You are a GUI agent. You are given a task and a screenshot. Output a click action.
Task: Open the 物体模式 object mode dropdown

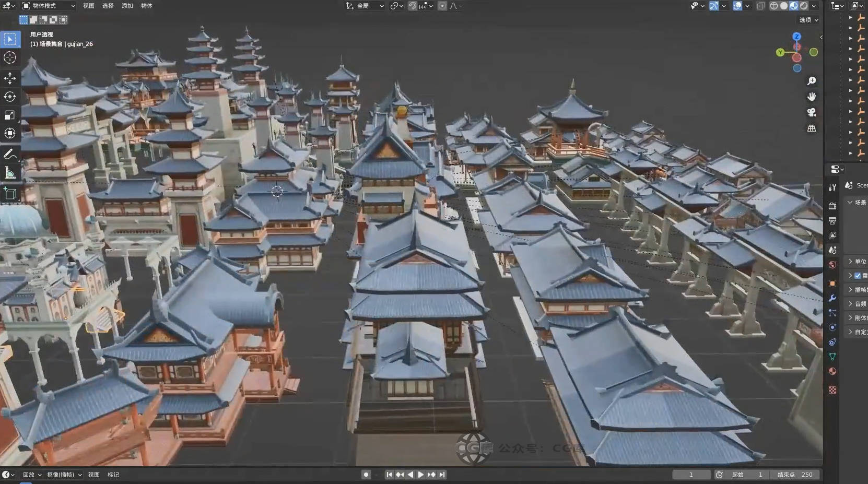(x=49, y=6)
